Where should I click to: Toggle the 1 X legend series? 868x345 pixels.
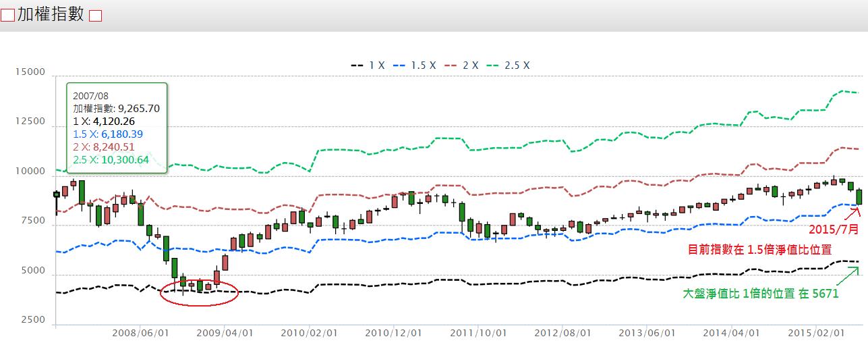368,65
